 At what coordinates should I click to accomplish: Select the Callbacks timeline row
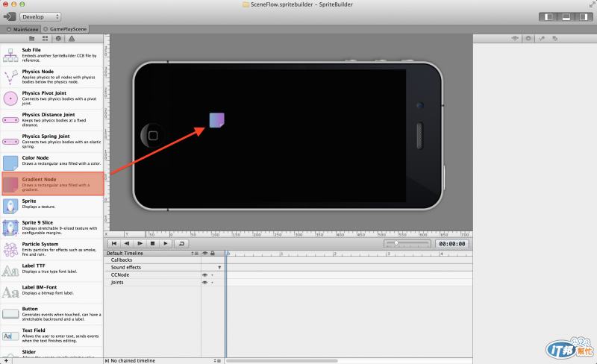(x=152, y=260)
